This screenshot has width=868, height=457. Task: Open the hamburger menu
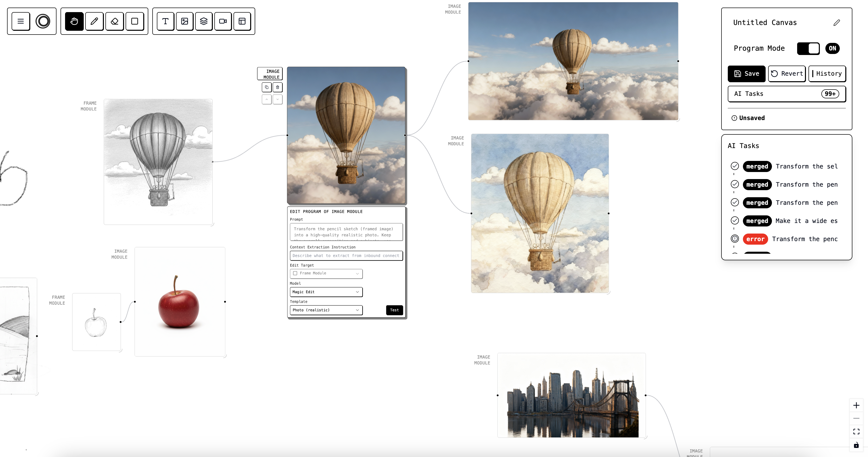[x=21, y=21]
